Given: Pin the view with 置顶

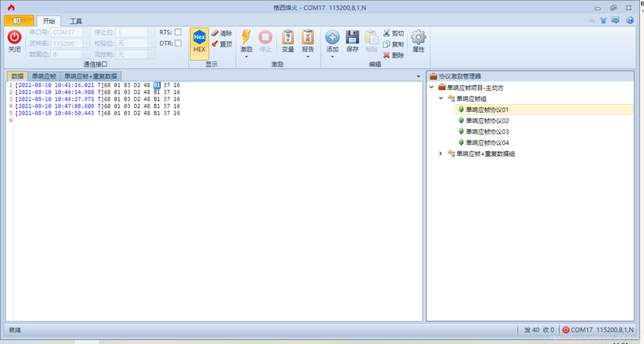Looking at the screenshot, I should click(x=222, y=44).
